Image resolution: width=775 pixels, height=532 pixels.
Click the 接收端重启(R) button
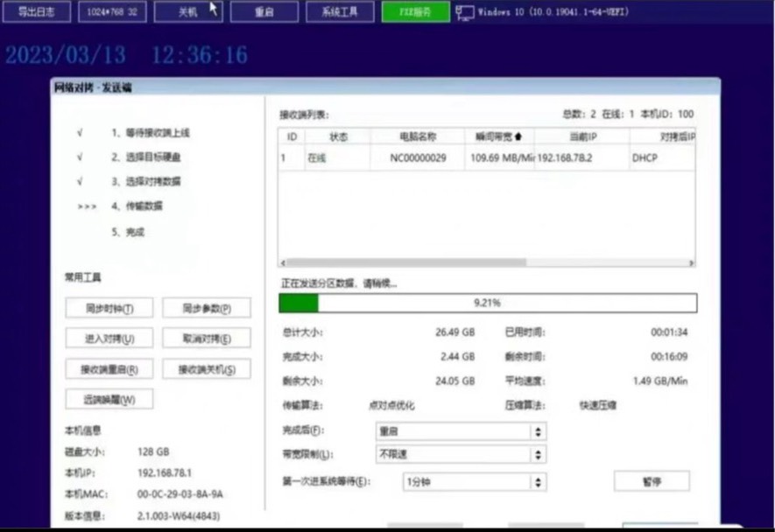(x=109, y=369)
